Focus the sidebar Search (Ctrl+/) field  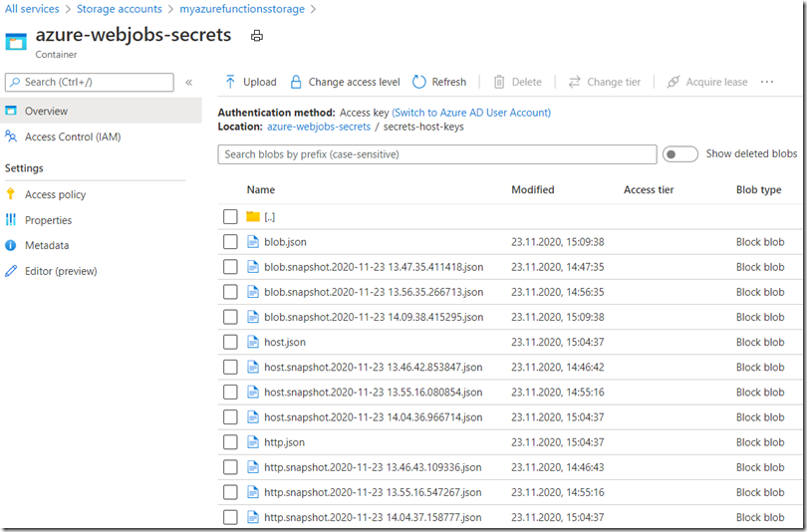tap(90, 83)
